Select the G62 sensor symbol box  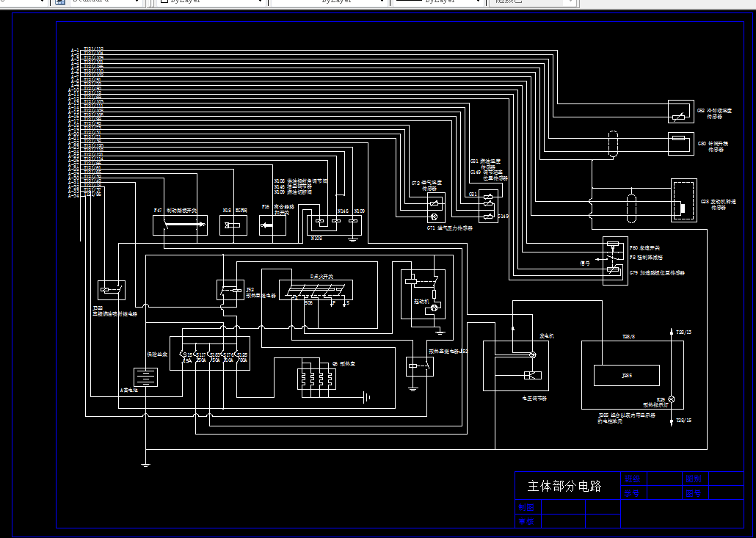681,112
